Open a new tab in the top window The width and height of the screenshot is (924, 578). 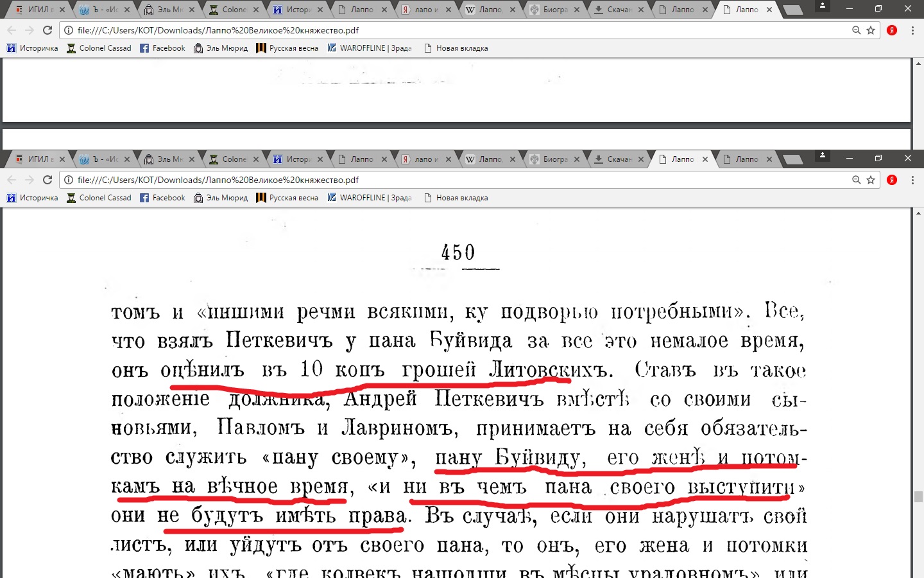[x=793, y=10]
